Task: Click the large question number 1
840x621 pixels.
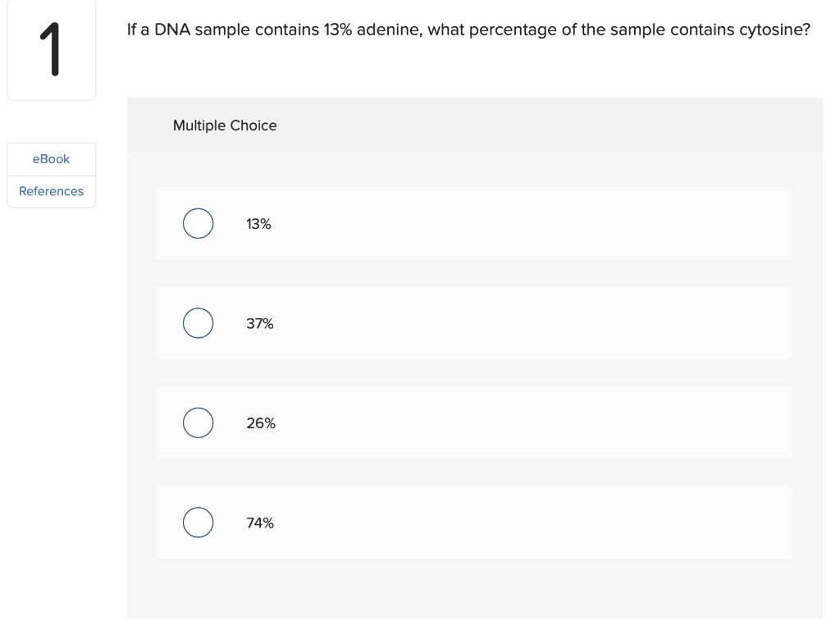Action: coord(51,49)
